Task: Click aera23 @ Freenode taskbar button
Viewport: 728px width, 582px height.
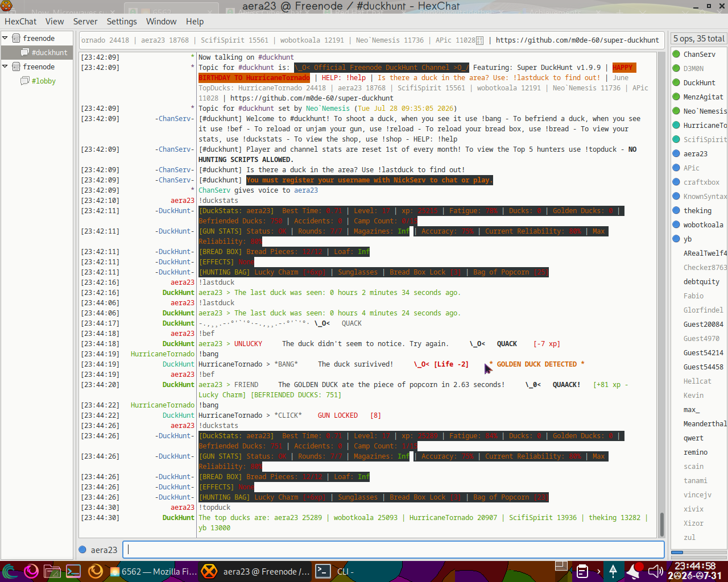Action: tap(256, 571)
